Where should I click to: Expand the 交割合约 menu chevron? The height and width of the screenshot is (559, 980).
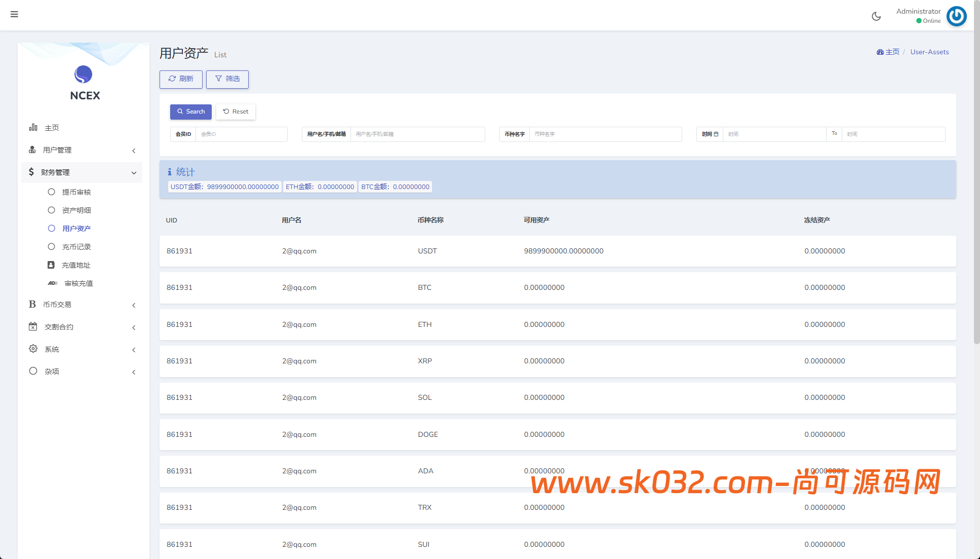click(x=134, y=327)
